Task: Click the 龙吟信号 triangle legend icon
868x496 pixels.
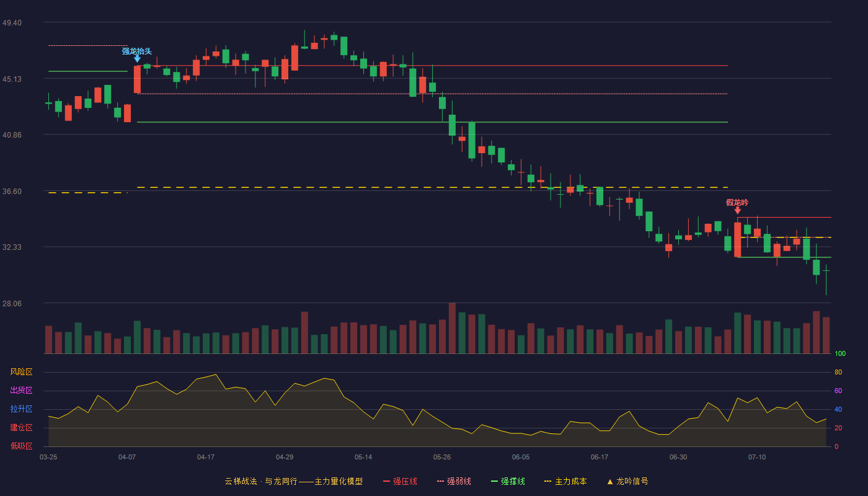Action: click(x=610, y=481)
